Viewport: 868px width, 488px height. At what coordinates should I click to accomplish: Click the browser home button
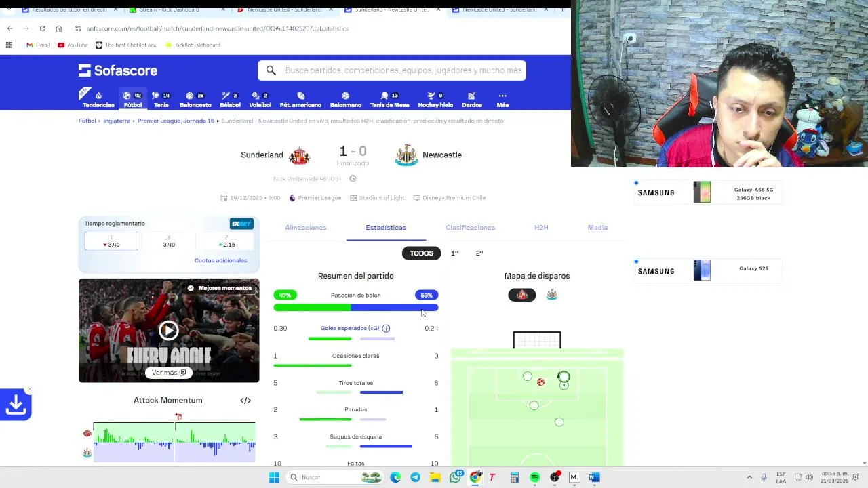coord(59,28)
